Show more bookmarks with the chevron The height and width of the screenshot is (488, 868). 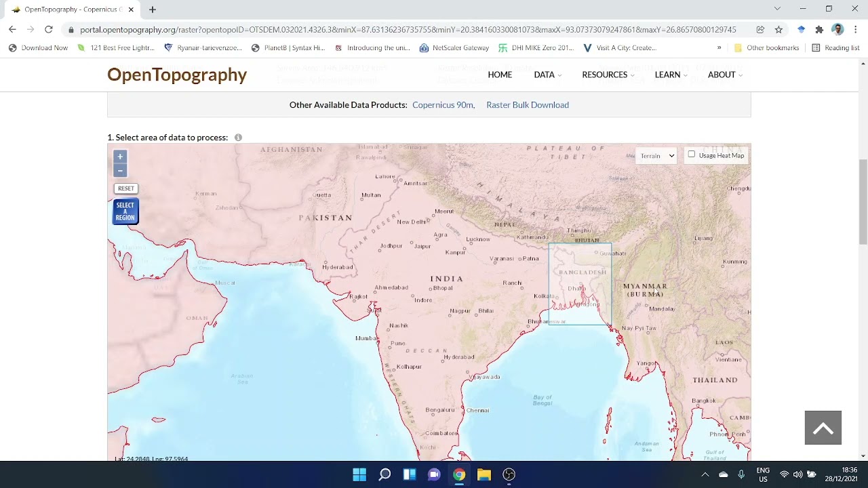(719, 48)
